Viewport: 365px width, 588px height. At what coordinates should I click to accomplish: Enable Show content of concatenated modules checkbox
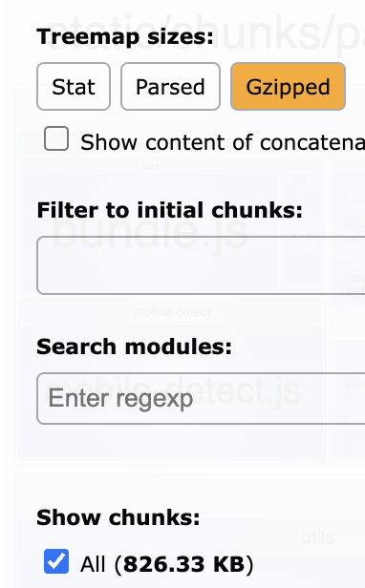point(56,138)
